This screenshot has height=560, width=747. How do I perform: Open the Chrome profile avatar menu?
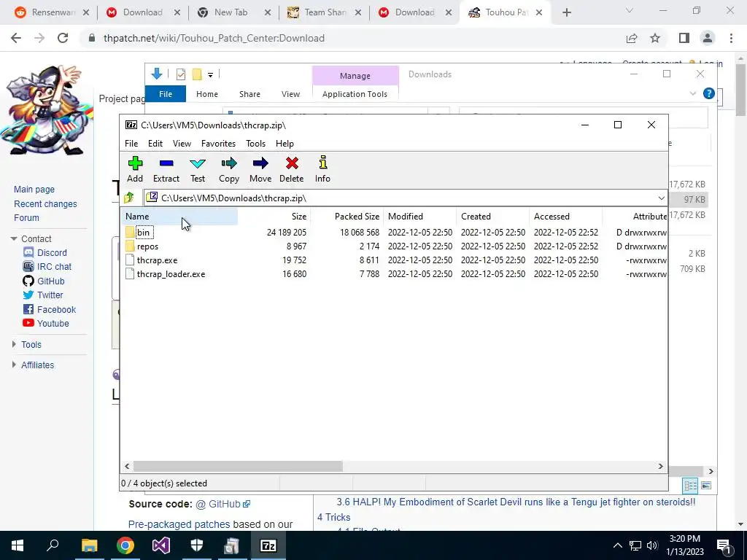point(708,38)
